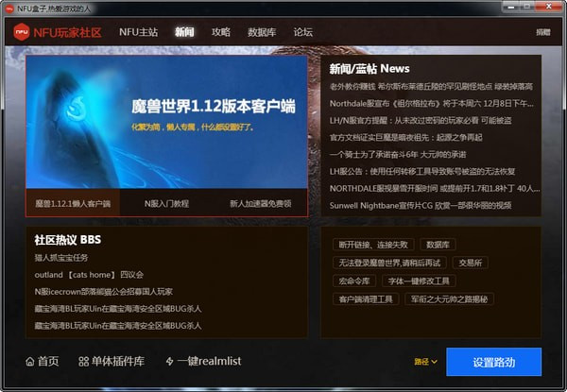This screenshot has height=392, width=567.
Task: Open the 捐赠 link at top right
Action: coord(542,32)
